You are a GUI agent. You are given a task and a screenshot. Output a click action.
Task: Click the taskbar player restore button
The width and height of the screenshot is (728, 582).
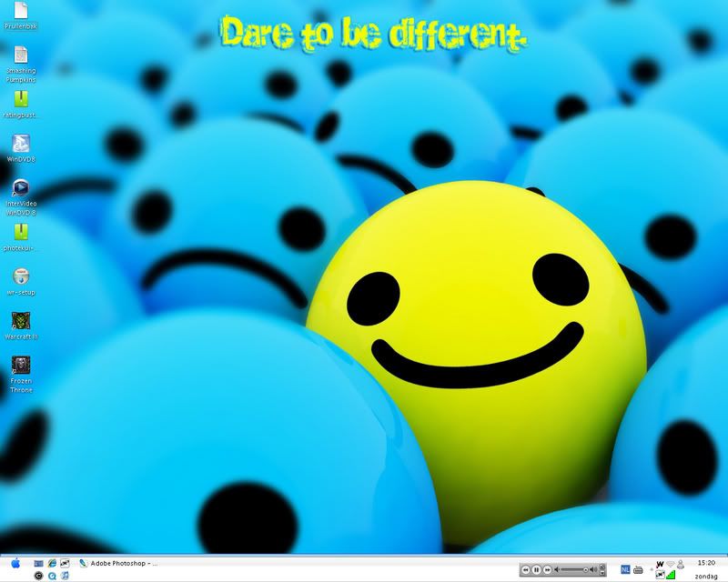[602, 567]
